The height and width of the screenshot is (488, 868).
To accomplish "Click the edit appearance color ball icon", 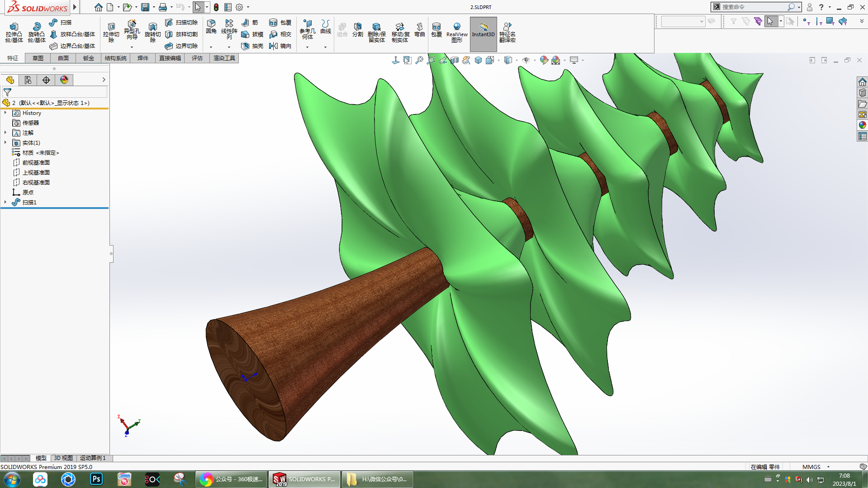I will pos(544,60).
